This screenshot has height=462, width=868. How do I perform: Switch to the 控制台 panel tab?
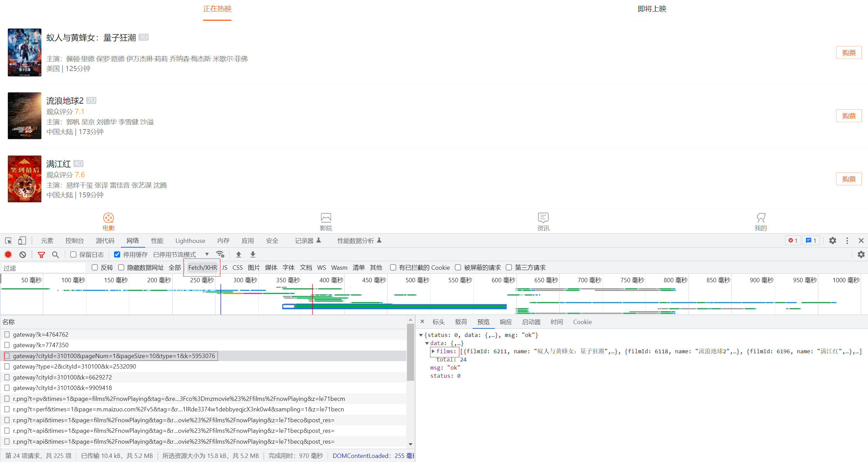(x=75, y=241)
